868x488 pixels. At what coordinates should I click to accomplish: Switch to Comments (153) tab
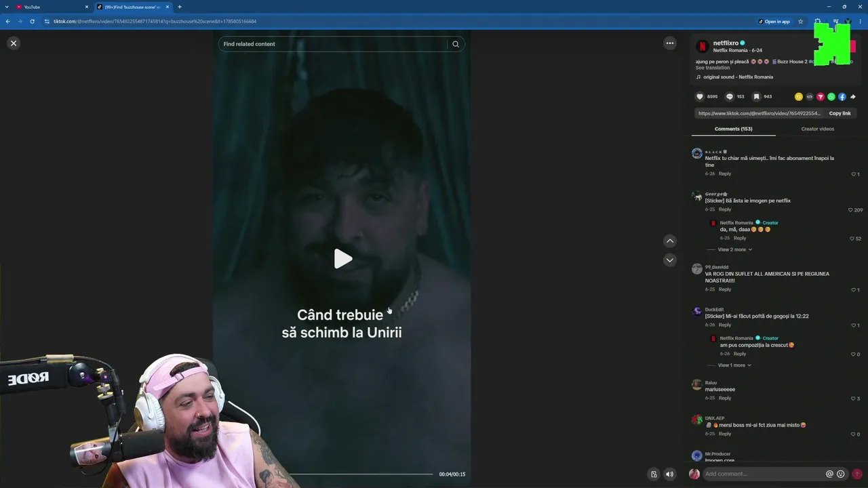pos(733,129)
